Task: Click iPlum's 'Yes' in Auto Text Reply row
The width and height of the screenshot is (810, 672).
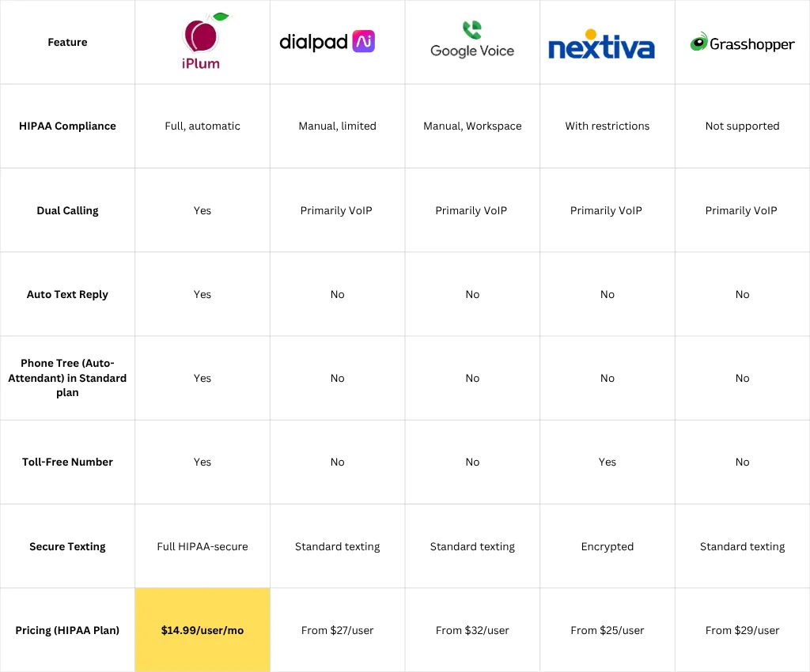Action: tap(202, 294)
